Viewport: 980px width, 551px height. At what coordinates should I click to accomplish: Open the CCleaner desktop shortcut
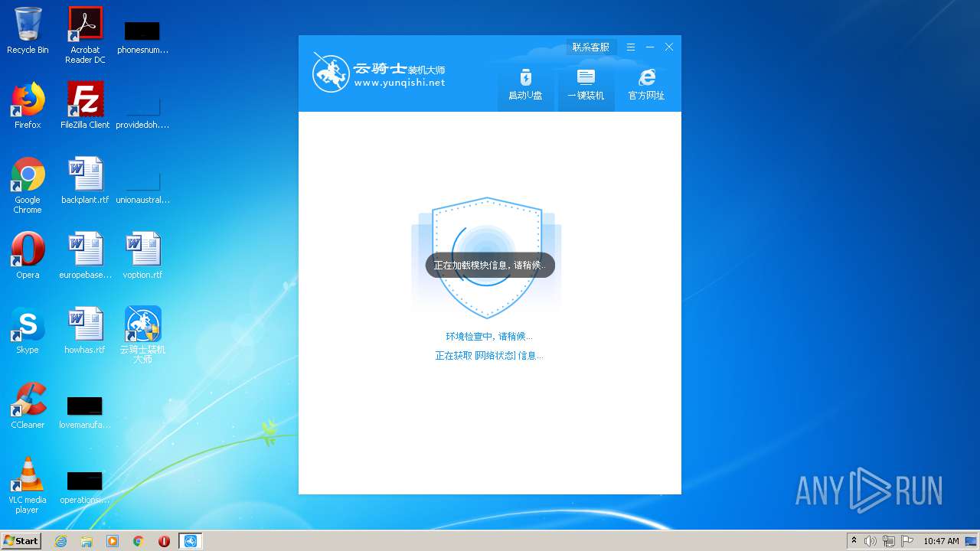click(x=28, y=406)
